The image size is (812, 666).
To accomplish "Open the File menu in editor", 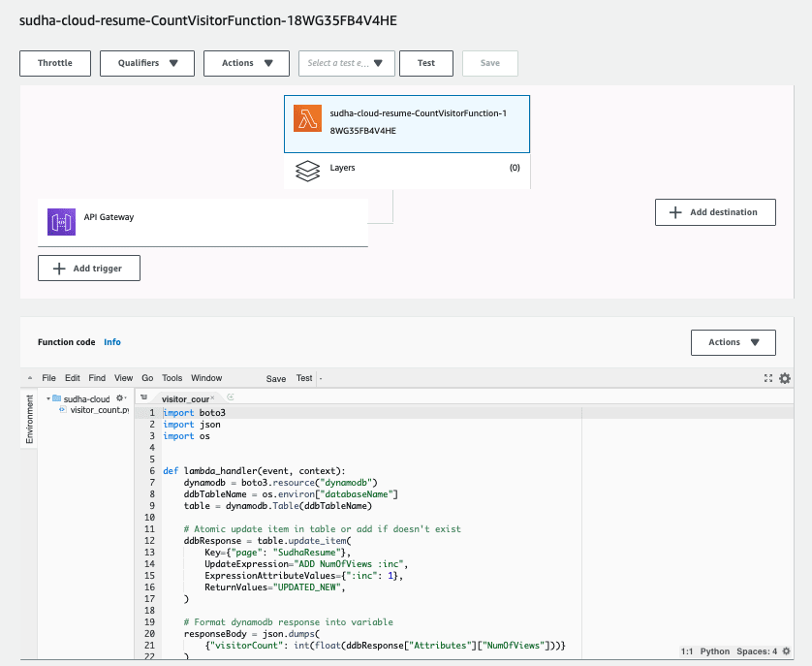I will point(48,378).
